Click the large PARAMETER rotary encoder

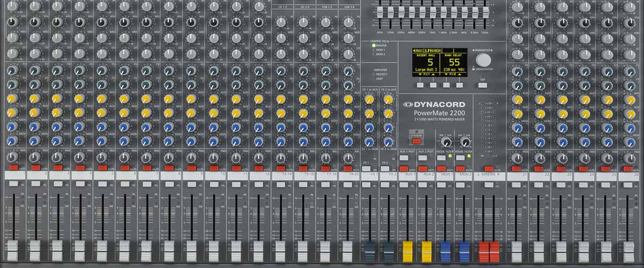tap(484, 59)
